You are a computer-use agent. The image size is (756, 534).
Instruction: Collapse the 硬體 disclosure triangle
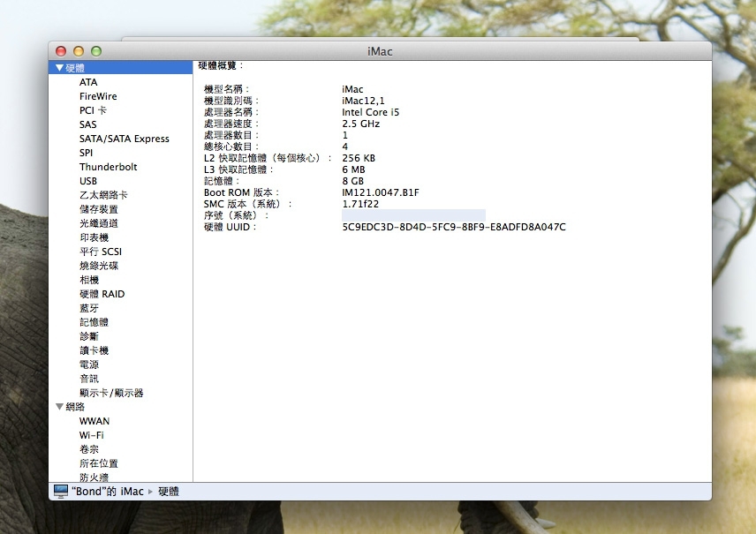59,68
